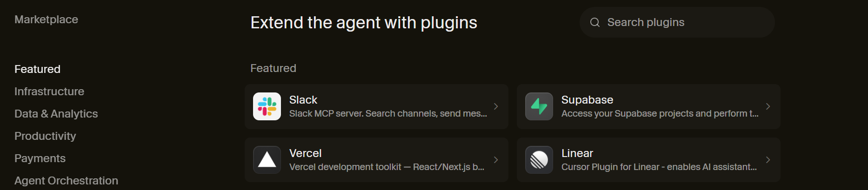Image resolution: width=868 pixels, height=190 pixels.
Task: Click 'Cursor Plugin for Linear' description
Action: pos(659,167)
